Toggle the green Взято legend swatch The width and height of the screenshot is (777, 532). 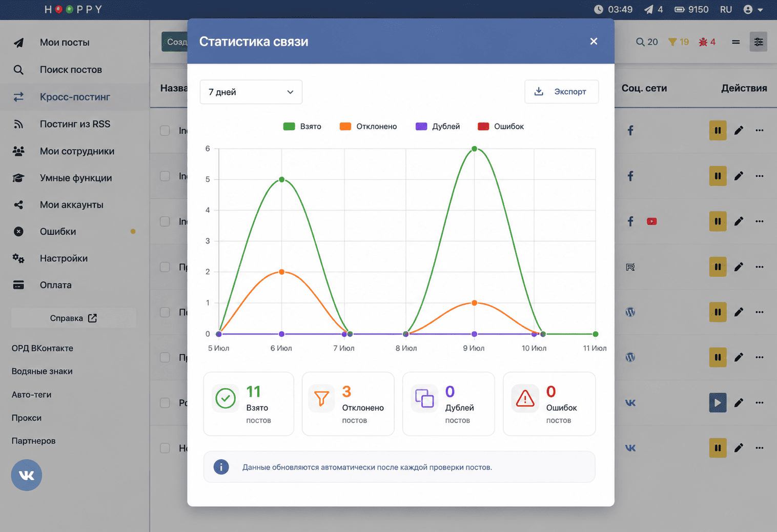pos(289,127)
